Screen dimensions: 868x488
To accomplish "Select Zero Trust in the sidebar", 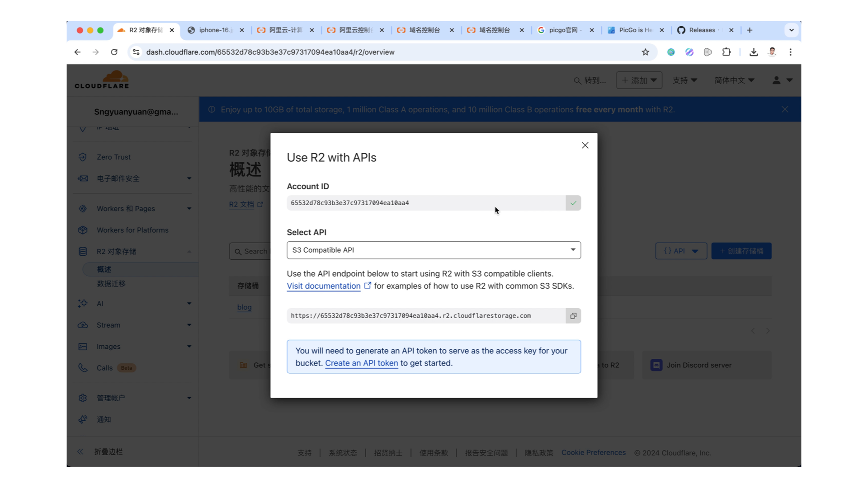I will click(113, 157).
